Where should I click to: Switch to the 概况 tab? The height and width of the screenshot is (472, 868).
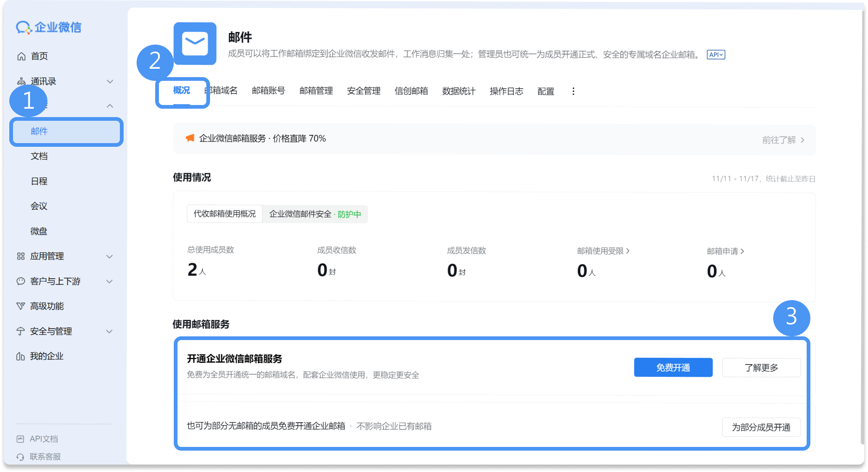coord(182,91)
